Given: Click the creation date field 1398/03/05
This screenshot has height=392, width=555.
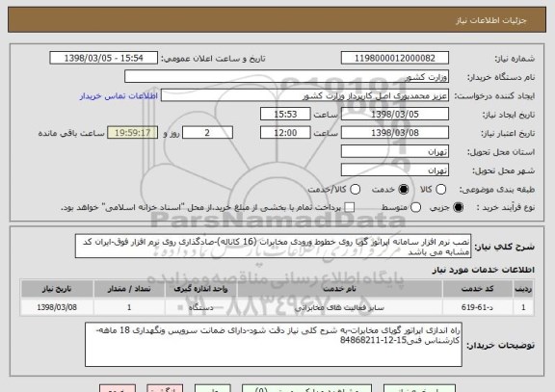Looking at the screenshot, I should pos(395,114).
